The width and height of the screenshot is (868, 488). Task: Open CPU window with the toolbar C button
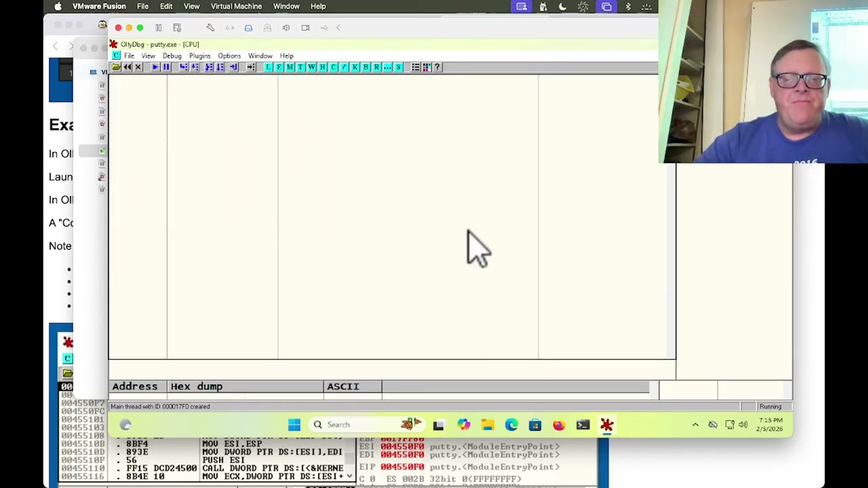[334, 67]
